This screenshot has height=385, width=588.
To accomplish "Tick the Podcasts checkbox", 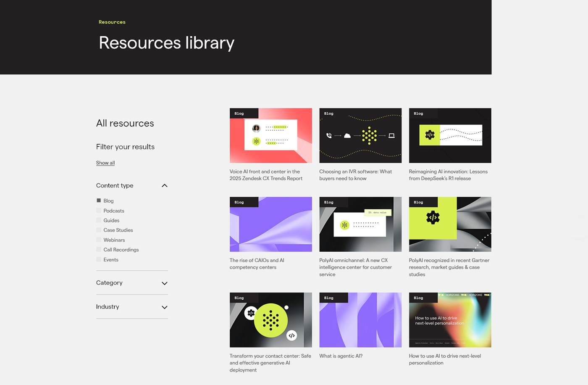I will (x=99, y=211).
